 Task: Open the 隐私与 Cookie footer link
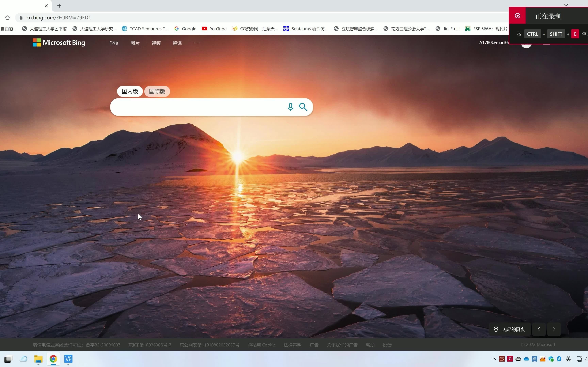tap(262, 345)
